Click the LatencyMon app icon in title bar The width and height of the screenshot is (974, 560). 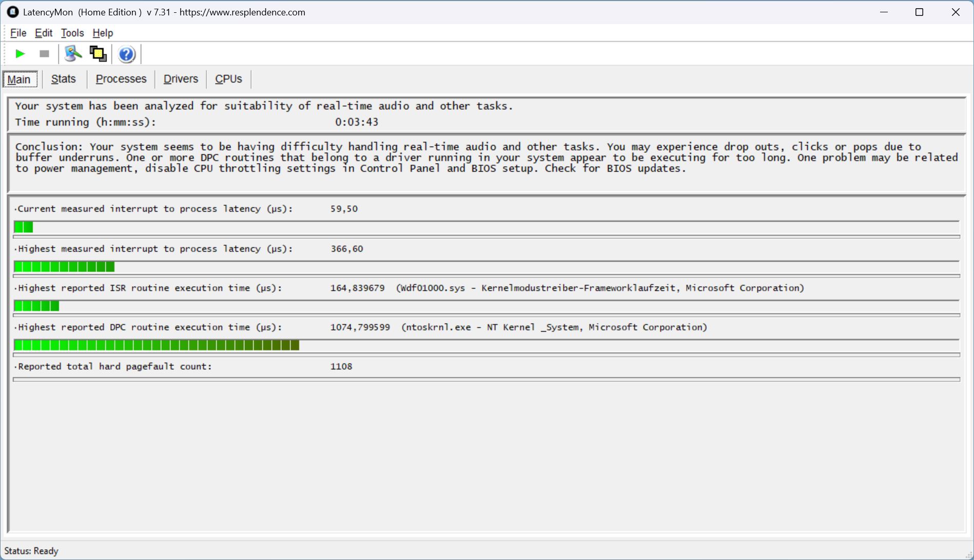point(13,12)
